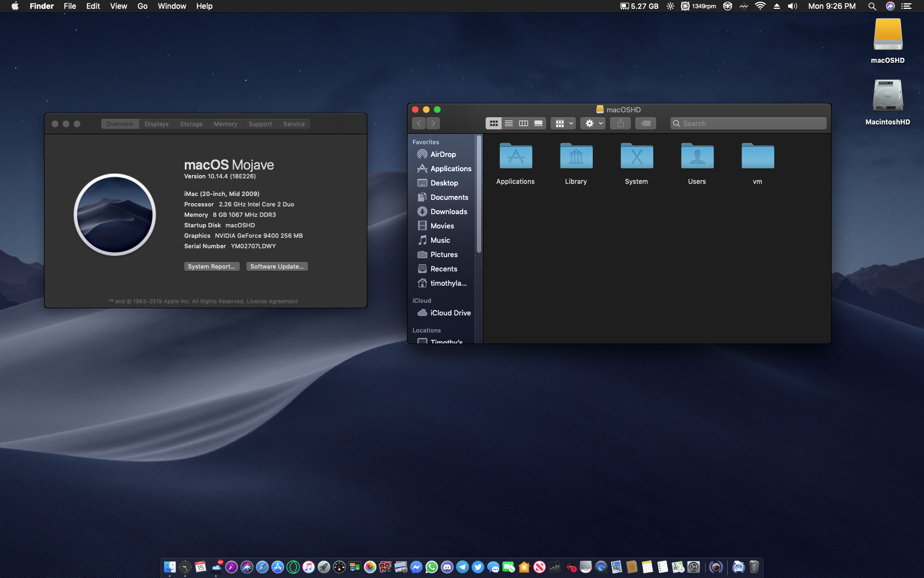Open Downloads in Finder sidebar

[x=442, y=212]
